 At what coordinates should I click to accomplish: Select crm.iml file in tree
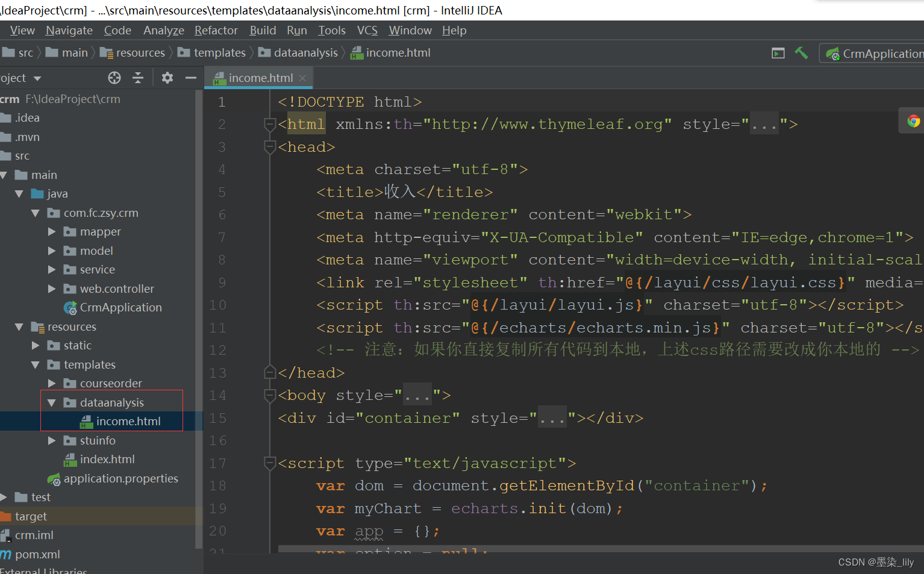(x=27, y=535)
